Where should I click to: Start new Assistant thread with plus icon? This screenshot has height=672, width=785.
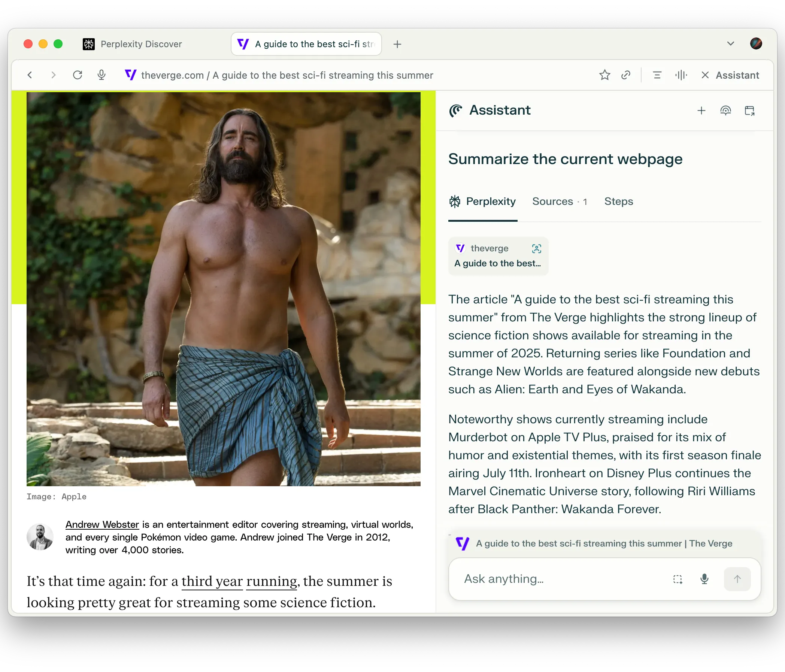(x=701, y=111)
